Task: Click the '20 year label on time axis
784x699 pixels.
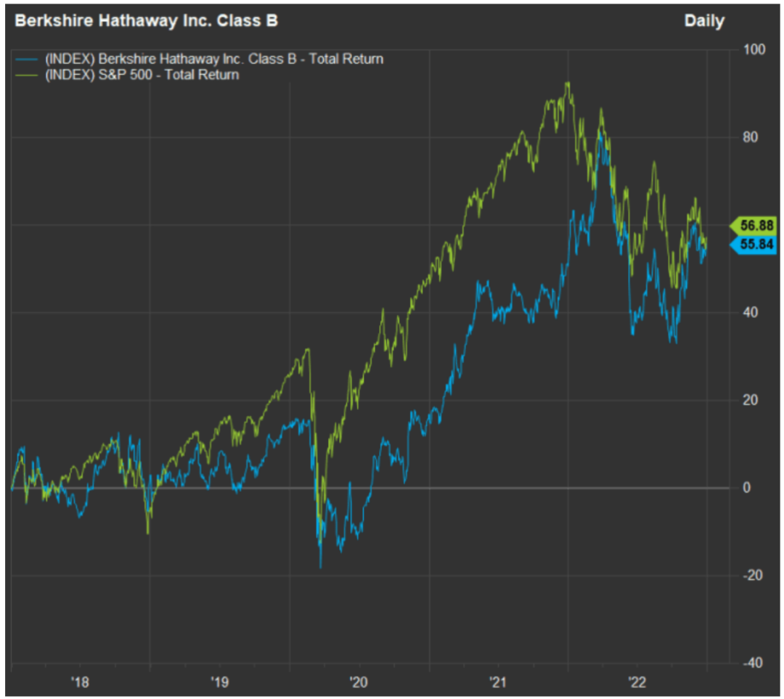Action: pyautogui.click(x=359, y=682)
